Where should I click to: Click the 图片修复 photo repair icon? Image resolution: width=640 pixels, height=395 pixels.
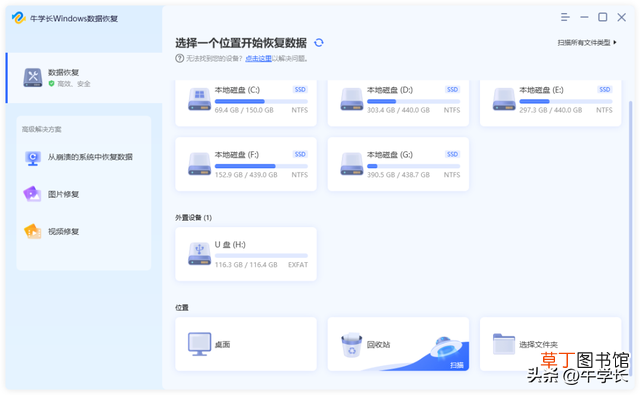[32, 194]
